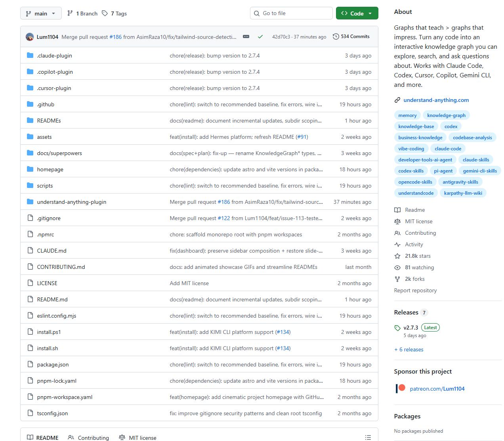Open the README outline list icon
The image size is (504, 441).
tap(368, 437)
